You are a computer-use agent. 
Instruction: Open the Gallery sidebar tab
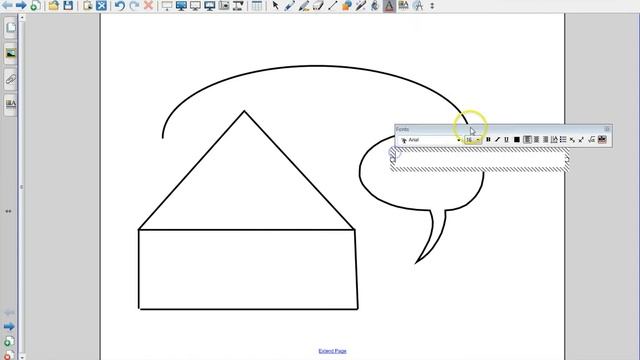click(11, 53)
